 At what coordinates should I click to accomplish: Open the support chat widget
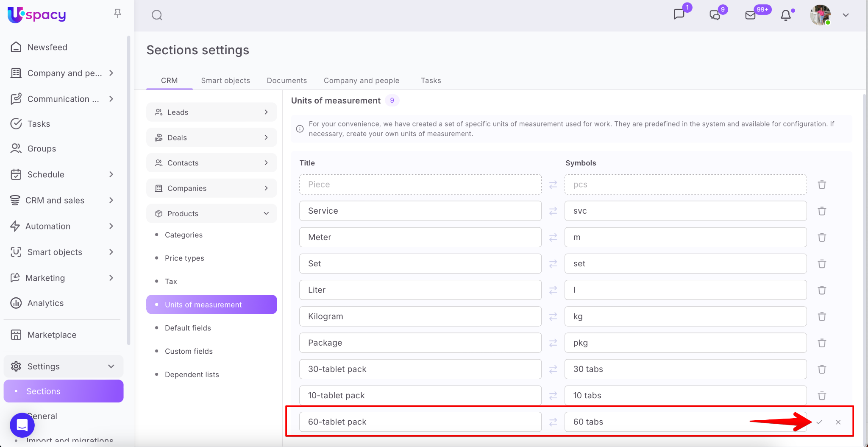click(x=22, y=425)
